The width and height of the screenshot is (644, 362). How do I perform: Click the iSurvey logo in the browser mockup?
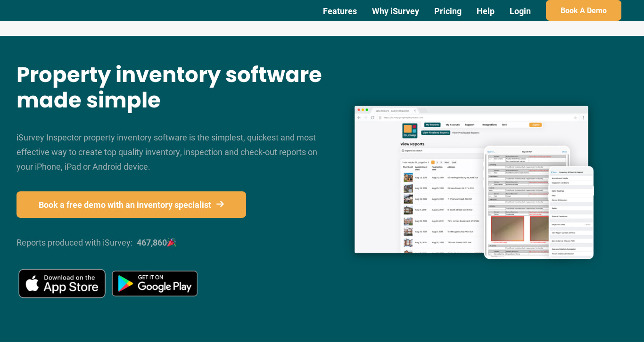[x=410, y=131]
